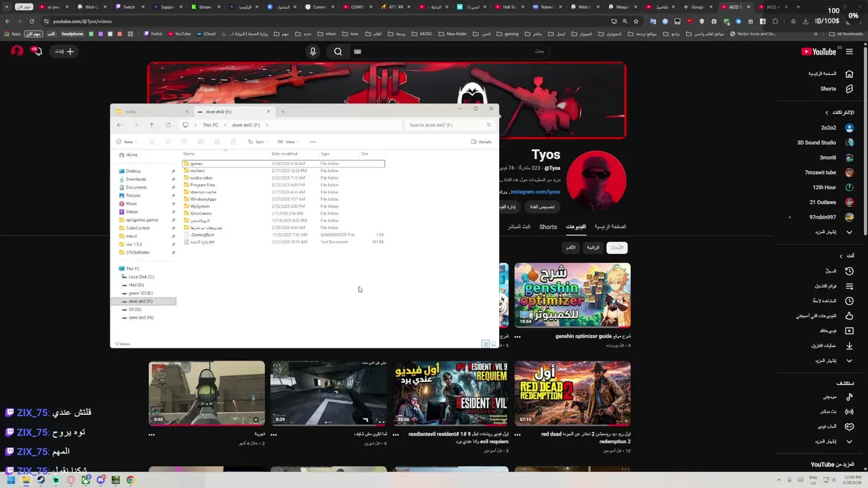The image size is (868, 488).
Task: Open YouTube Watch later clock icon in sidebar
Action: (x=849, y=300)
